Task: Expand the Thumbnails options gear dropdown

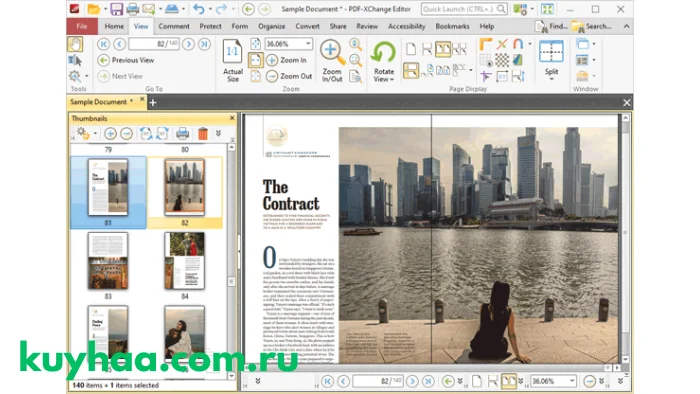Action: [x=95, y=133]
